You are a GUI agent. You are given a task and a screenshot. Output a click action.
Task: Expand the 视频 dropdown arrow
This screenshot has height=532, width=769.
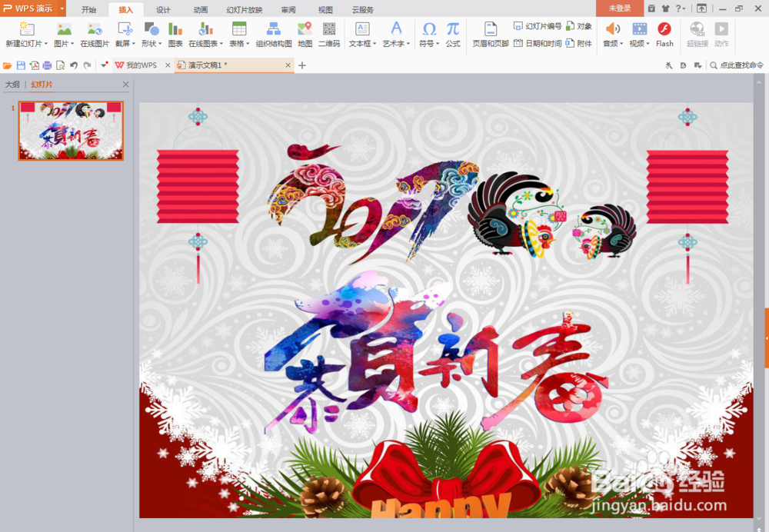coord(647,44)
